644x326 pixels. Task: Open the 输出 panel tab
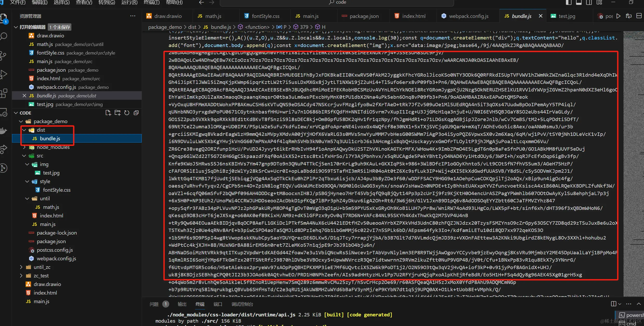point(182,304)
